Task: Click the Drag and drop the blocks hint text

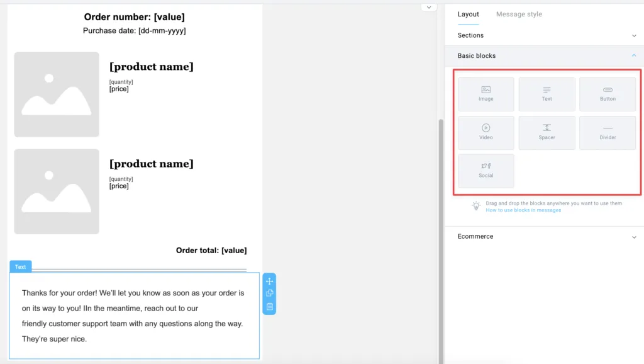Action: click(x=553, y=203)
